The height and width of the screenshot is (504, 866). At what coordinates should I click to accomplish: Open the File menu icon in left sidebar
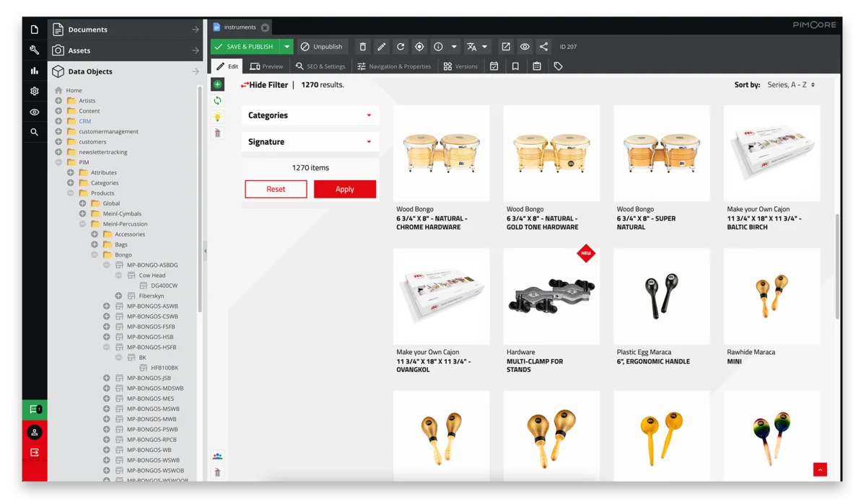point(34,30)
